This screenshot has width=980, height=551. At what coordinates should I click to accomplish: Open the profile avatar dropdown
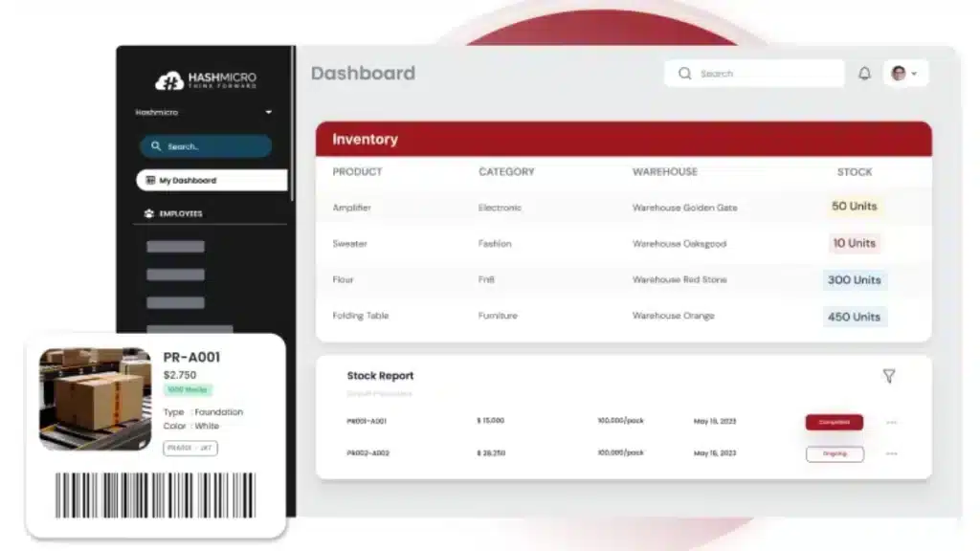coord(898,73)
